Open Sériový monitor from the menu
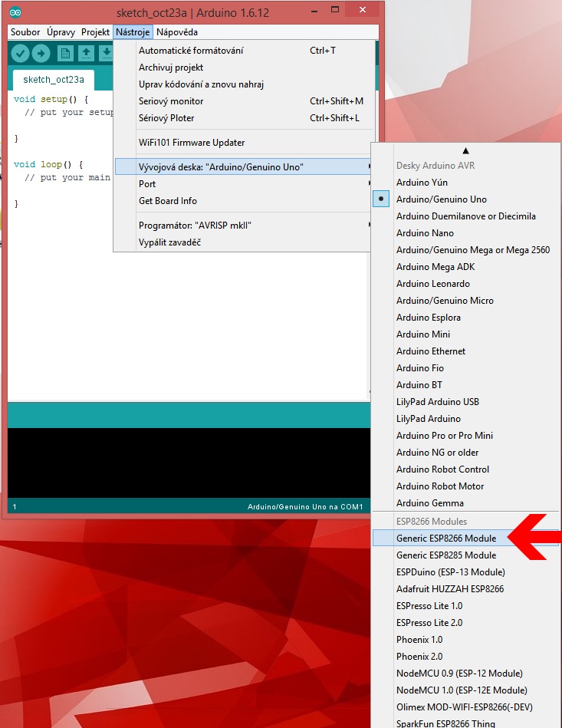 (x=171, y=101)
